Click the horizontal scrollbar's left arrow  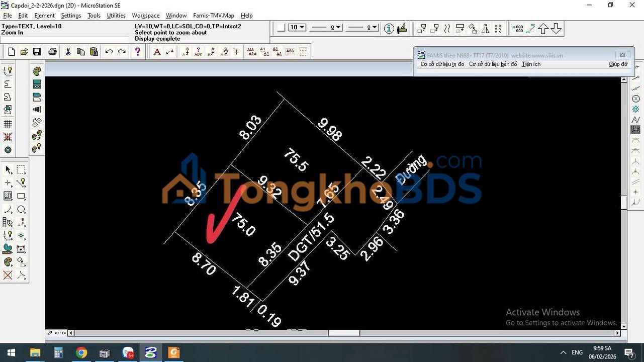pyautogui.click(x=70, y=332)
